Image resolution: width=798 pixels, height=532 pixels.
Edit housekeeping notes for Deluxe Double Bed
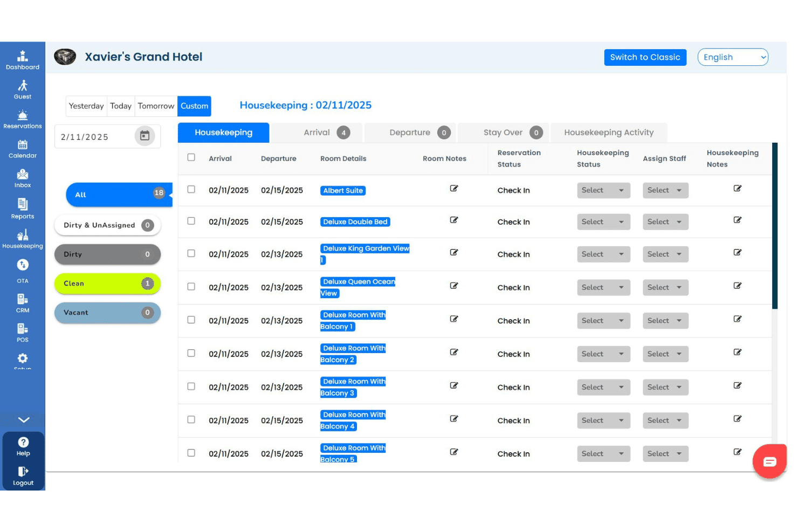pyautogui.click(x=738, y=220)
